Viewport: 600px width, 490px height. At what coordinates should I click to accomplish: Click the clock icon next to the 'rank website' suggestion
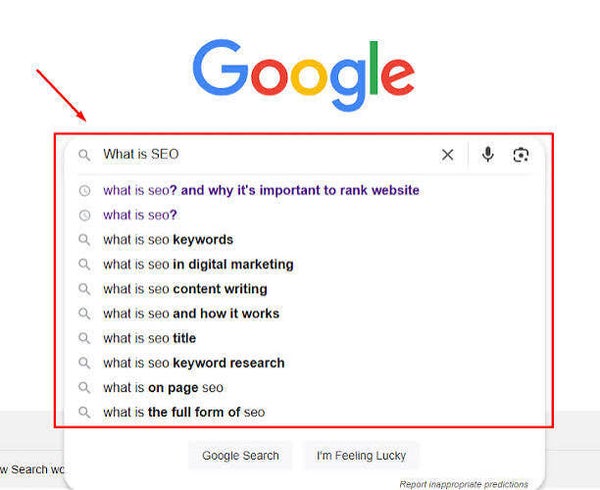coord(84,190)
